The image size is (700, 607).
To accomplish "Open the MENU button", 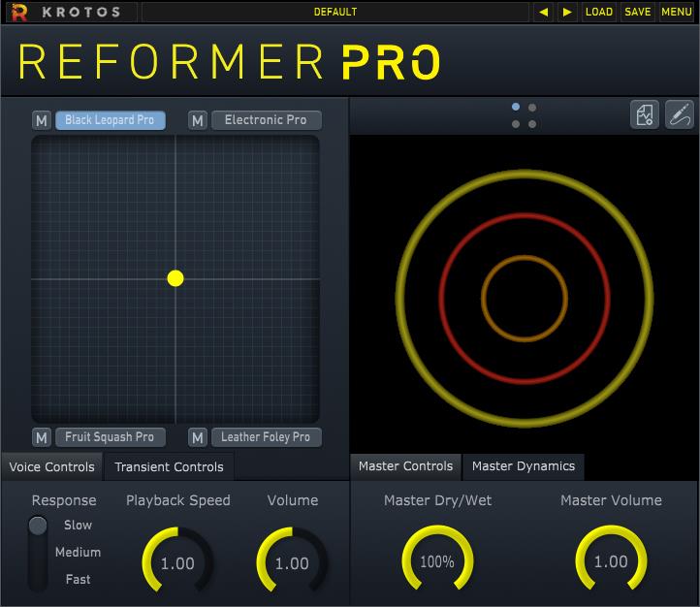I will click(677, 12).
